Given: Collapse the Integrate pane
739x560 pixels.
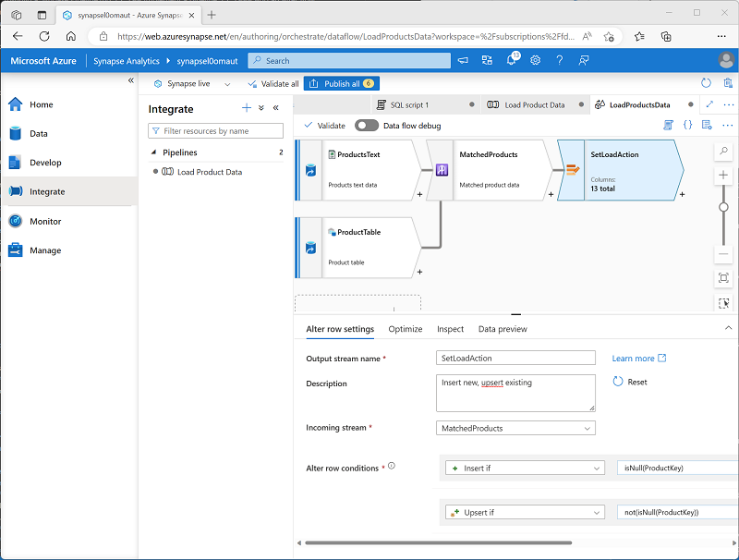Looking at the screenshot, I should (275, 108).
